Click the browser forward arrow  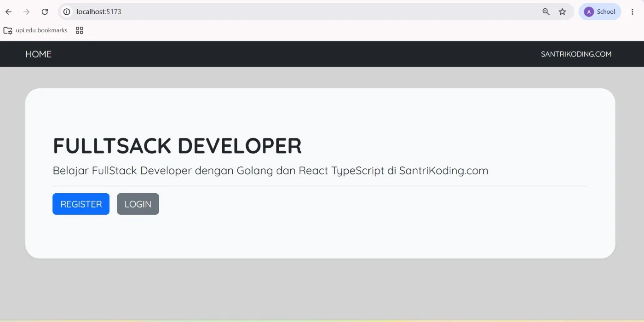point(27,12)
